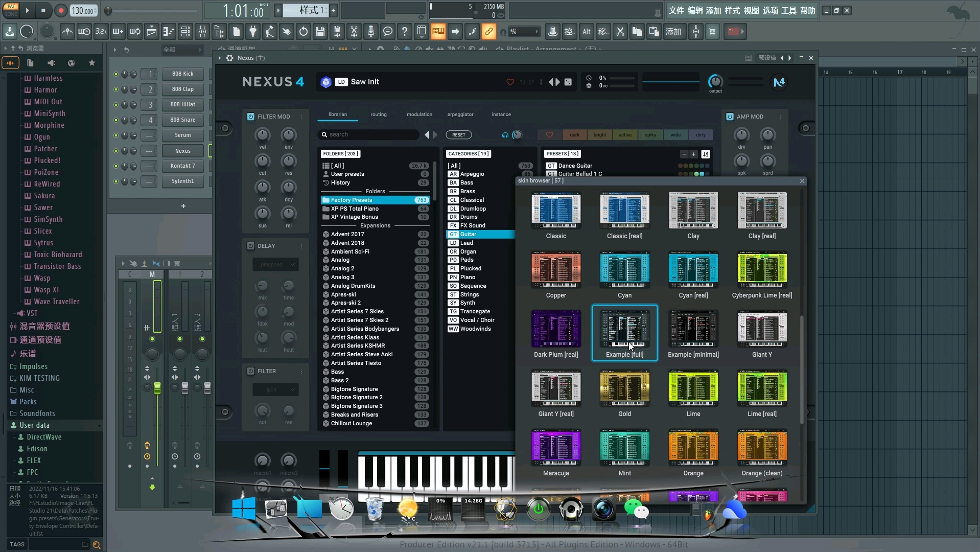Viewport: 980px width, 552px height.
Task: Click the microphone recording icon
Action: (x=371, y=32)
